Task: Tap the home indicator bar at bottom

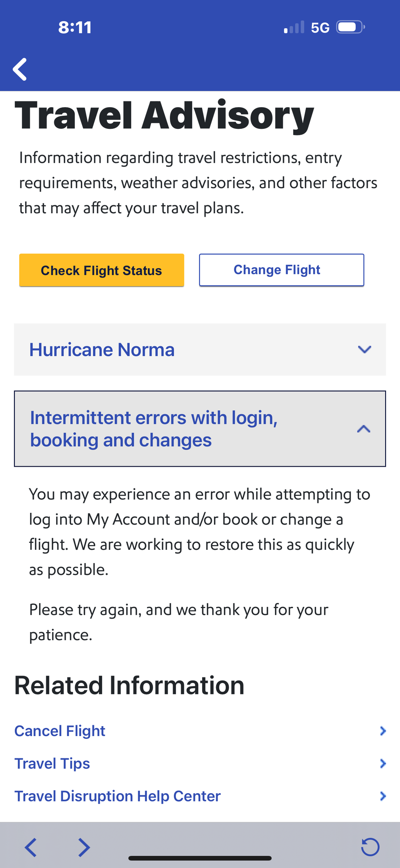Action: 200,858
